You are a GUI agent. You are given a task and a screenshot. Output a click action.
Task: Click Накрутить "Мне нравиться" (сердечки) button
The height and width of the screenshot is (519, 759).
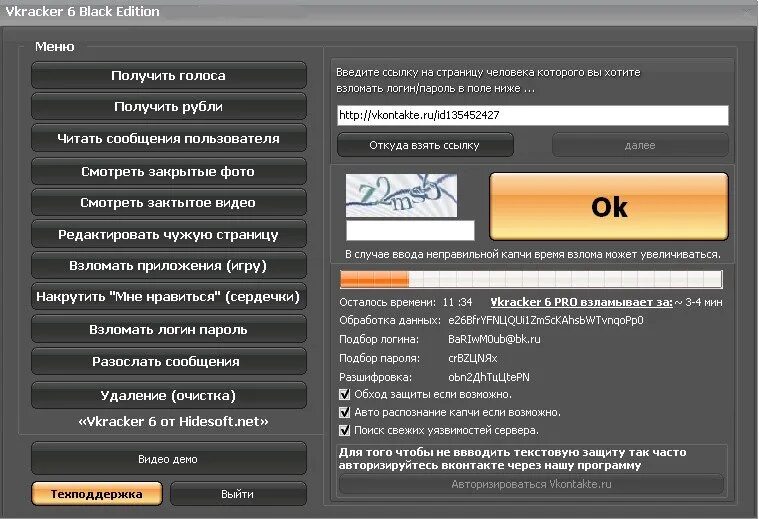coord(168,296)
